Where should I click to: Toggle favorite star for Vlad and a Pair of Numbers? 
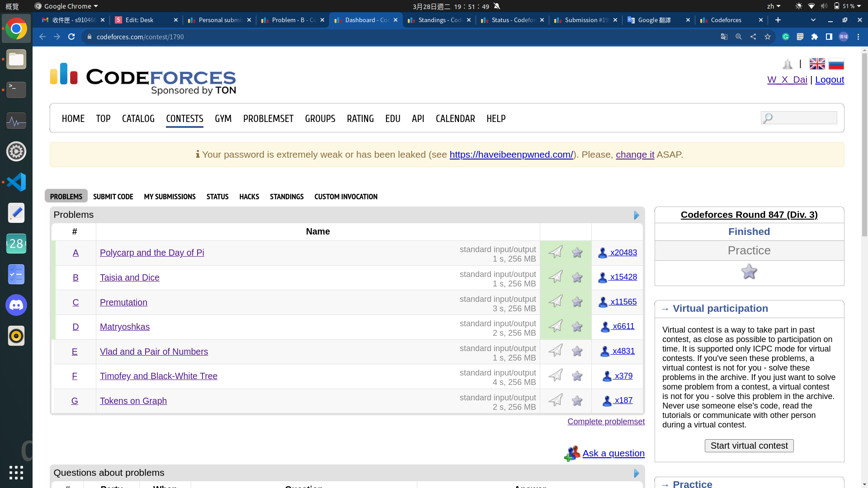pyautogui.click(x=577, y=351)
